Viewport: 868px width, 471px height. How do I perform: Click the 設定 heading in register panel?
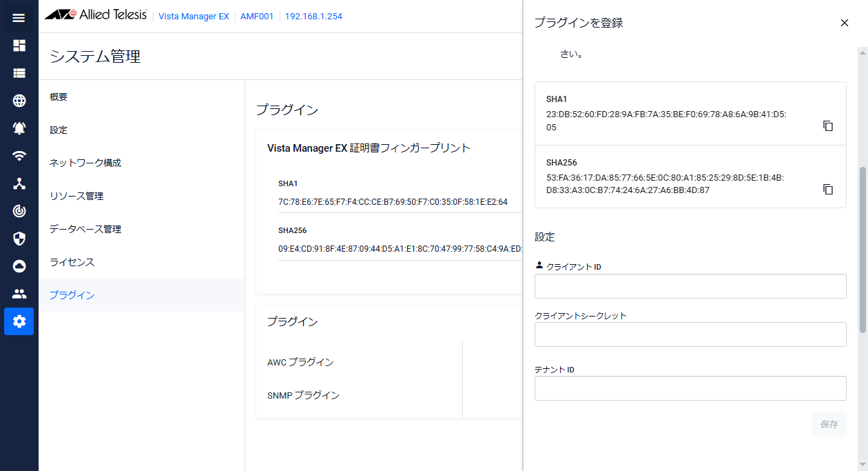(545, 237)
